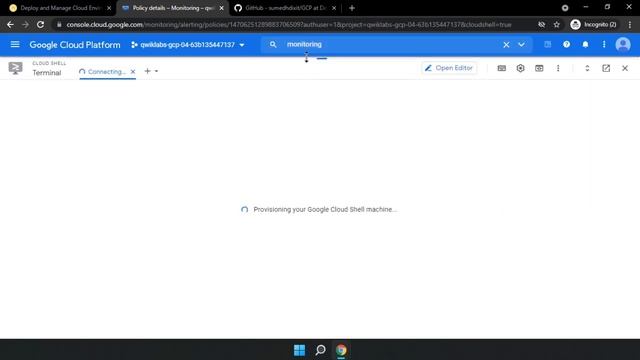Open the notifications bell
The image size is (640, 360).
tap(585, 44)
